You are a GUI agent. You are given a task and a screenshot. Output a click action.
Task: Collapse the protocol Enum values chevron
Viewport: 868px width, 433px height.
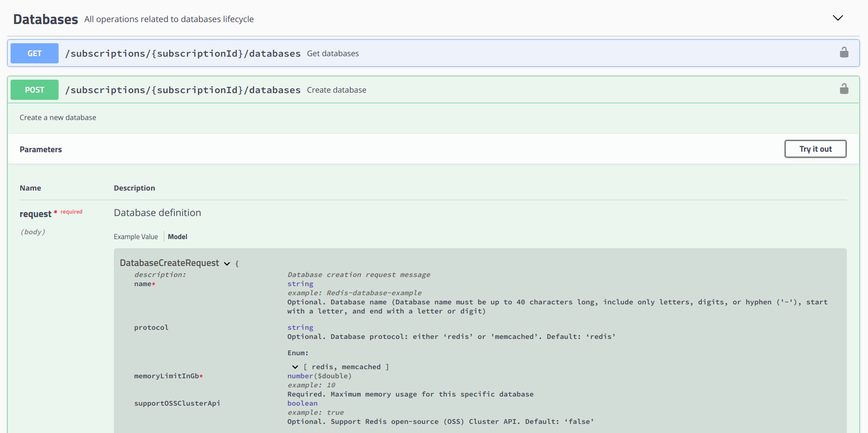pyautogui.click(x=294, y=366)
